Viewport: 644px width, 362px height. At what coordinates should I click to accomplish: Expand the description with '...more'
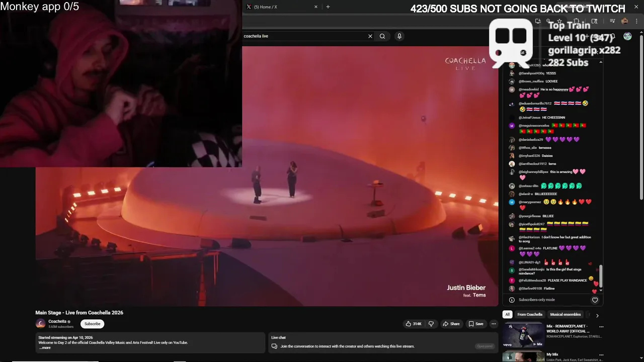pyautogui.click(x=45, y=348)
